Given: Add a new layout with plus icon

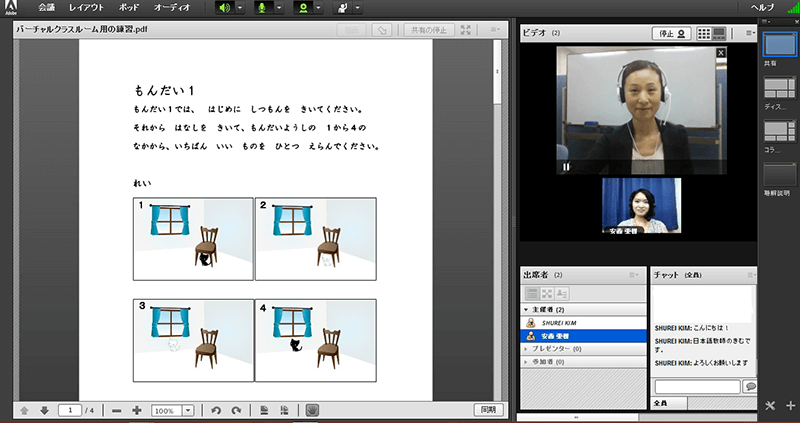Looking at the screenshot, I should [790, 405].
